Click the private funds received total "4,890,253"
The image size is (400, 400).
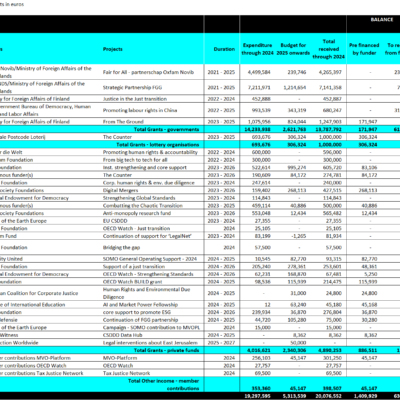click(330, 350)
